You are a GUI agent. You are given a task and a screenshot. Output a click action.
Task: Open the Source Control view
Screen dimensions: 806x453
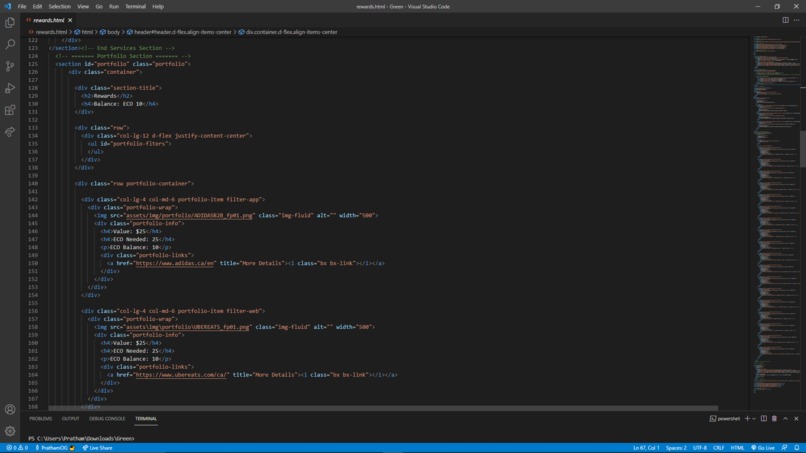(10, 66)
